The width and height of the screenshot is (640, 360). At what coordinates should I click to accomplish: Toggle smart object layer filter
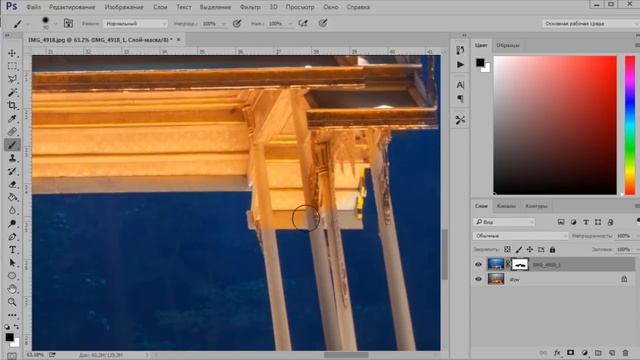[610, 222]
